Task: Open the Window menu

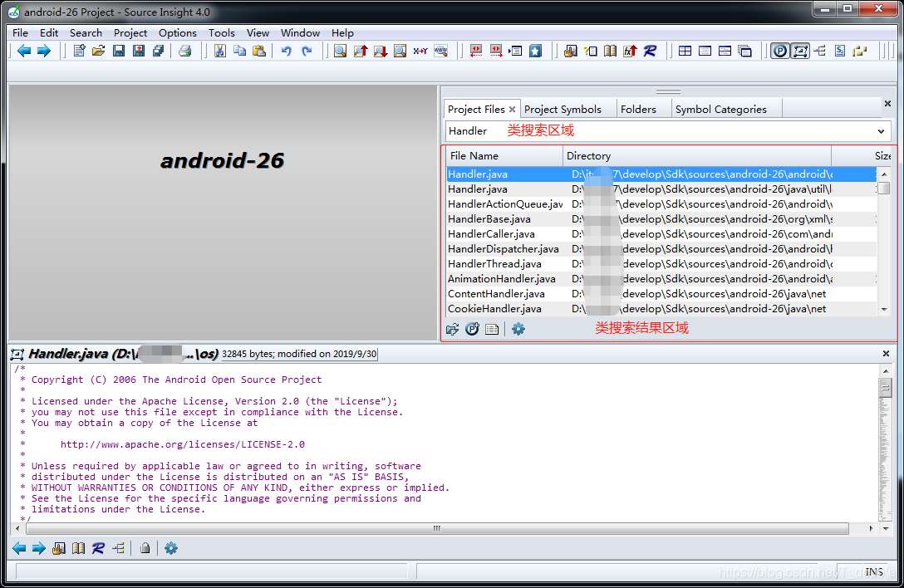Action: pos(301,33)
